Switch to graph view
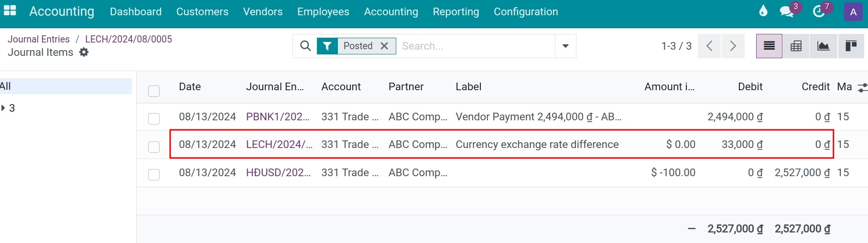 pyautogui.click(x=824, y=46)
